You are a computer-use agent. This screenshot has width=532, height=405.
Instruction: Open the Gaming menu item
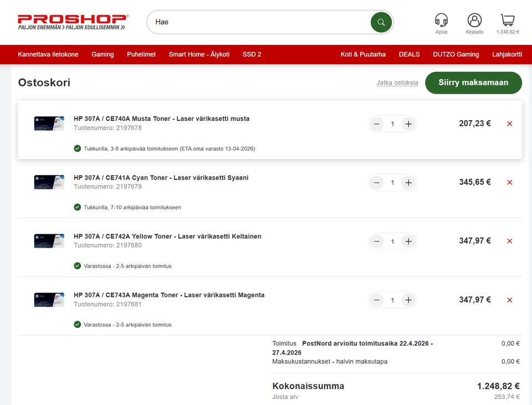point(103,54)
